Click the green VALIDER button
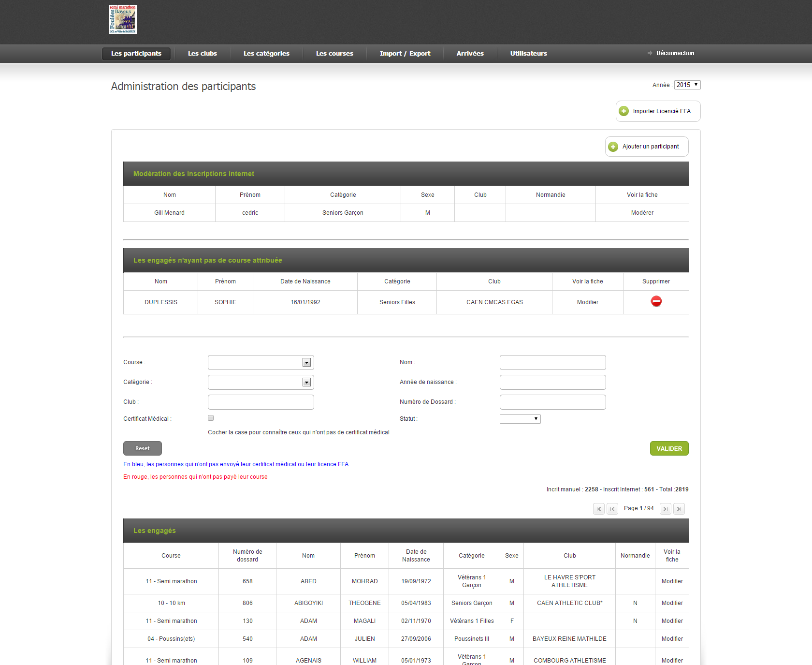Screen dimensions: 812x665 point(669,448)
